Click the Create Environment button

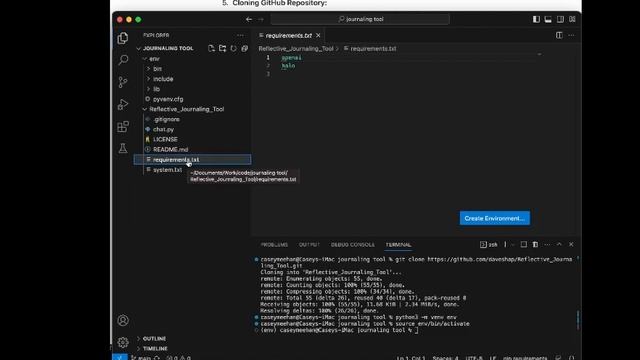pos(495,218)
